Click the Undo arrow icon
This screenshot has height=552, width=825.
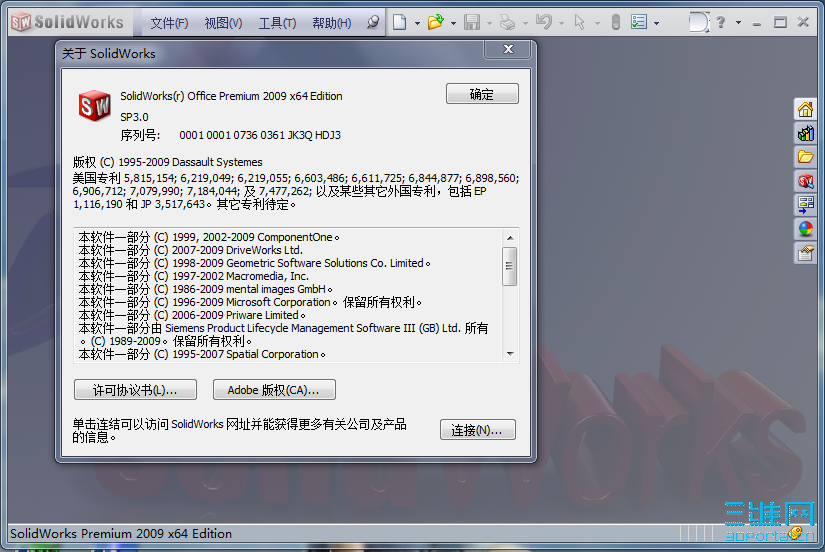coord(544,22)
